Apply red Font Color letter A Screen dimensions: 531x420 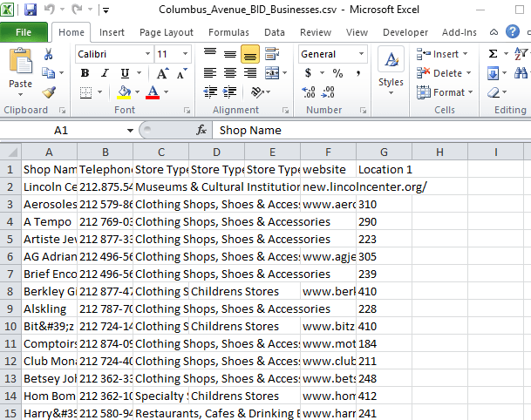pos(153,92)
